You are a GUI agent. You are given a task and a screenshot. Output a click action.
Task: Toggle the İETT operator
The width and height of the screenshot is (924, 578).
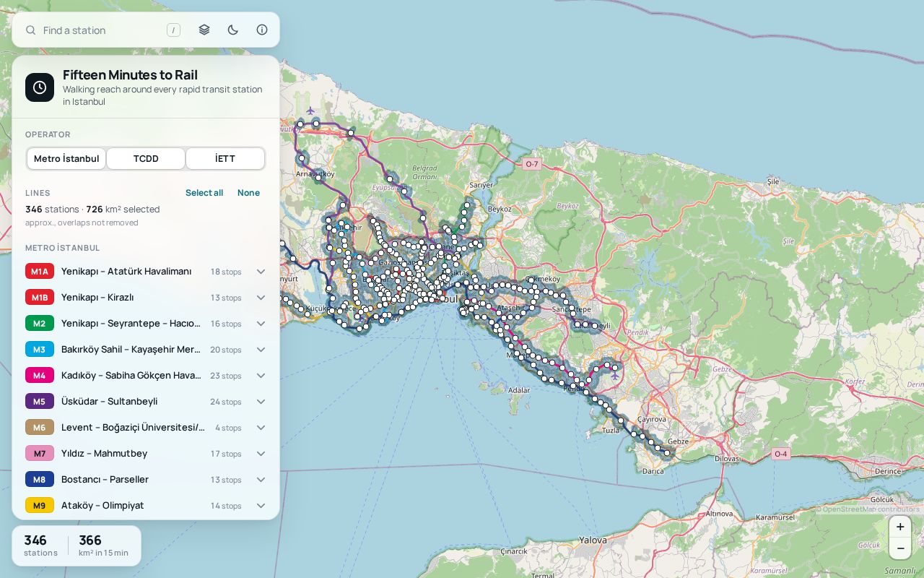225,159
